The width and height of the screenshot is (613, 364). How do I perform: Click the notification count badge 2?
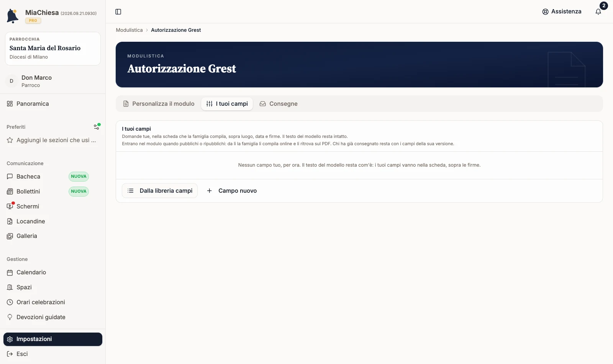click(x=604, y=6)
